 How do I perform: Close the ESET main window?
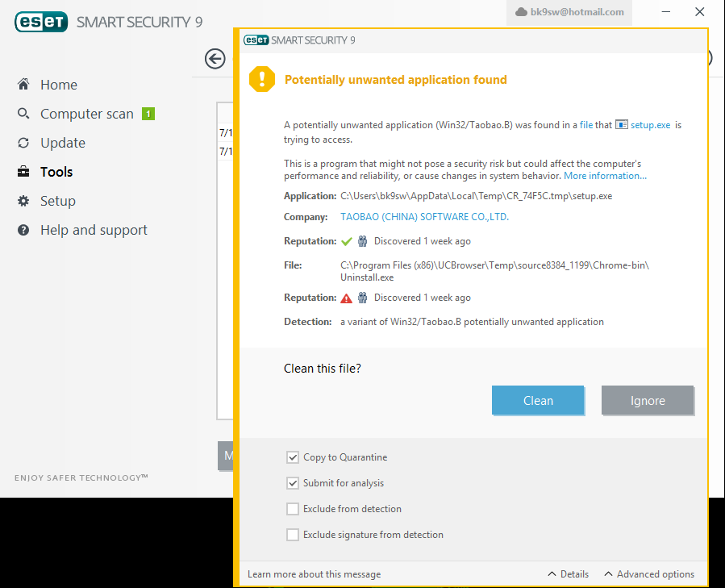pos(699,11)
